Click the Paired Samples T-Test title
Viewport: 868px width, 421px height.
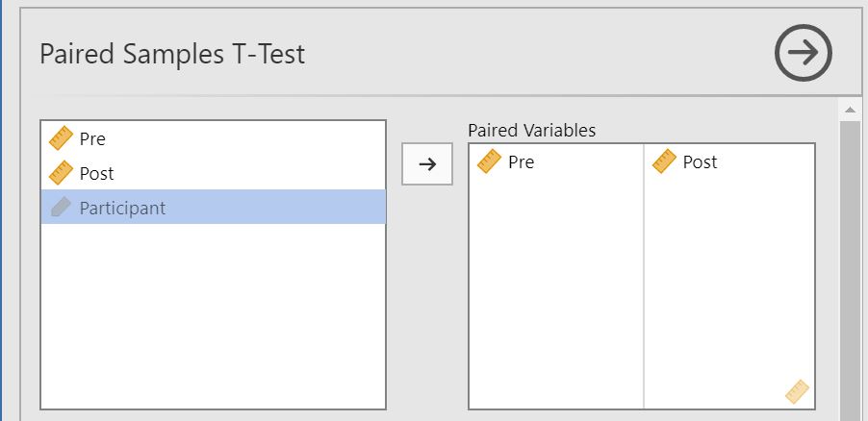coord(172,54)
